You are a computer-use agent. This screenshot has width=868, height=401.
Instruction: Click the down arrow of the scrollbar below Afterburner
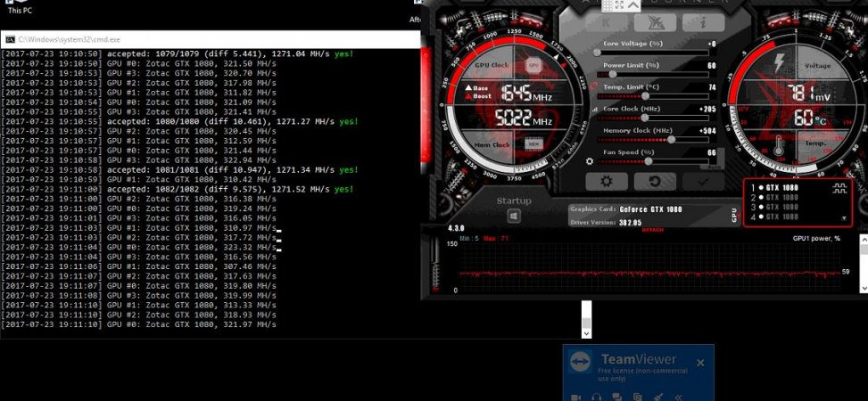click(x=586, y=333)
